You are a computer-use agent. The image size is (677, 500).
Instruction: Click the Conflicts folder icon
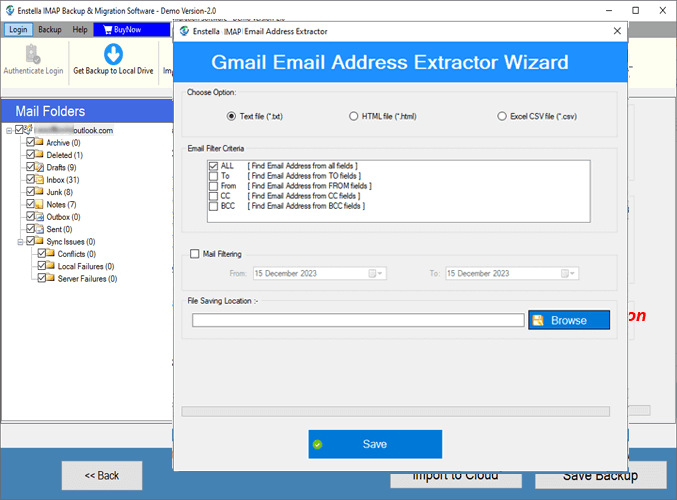(x=51, y=253)
